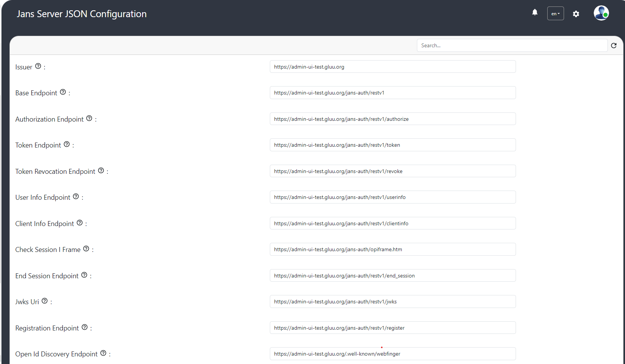The image size is (625, 364).
Task: Click help icon for Authorization Endpoint
Action: 89,119
